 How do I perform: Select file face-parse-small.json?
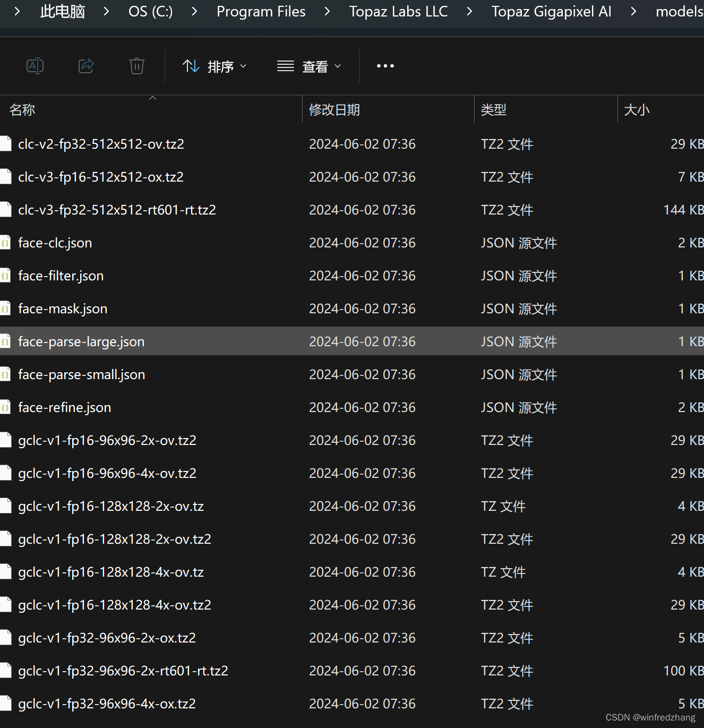pyautogui.click(x=352, y=374)
